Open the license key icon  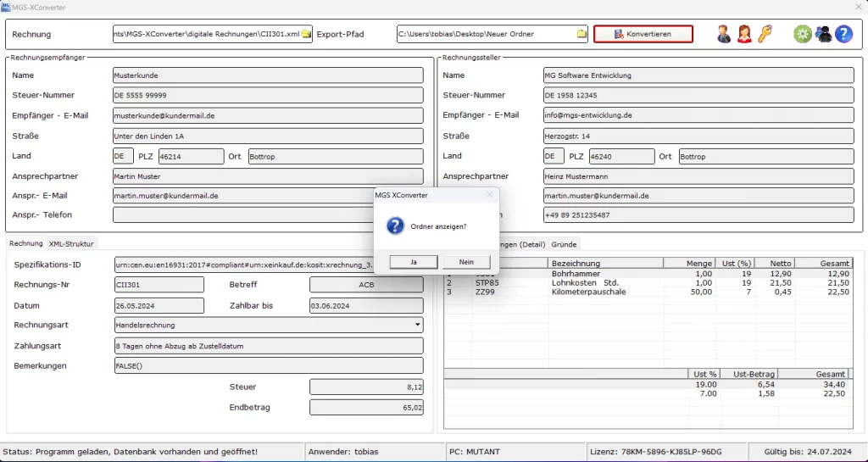pos(765,34)
